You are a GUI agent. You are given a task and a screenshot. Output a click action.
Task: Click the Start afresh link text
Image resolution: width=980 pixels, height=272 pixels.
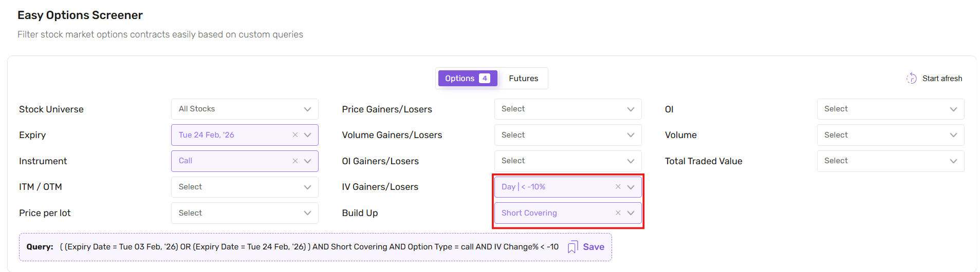(942, 79)
